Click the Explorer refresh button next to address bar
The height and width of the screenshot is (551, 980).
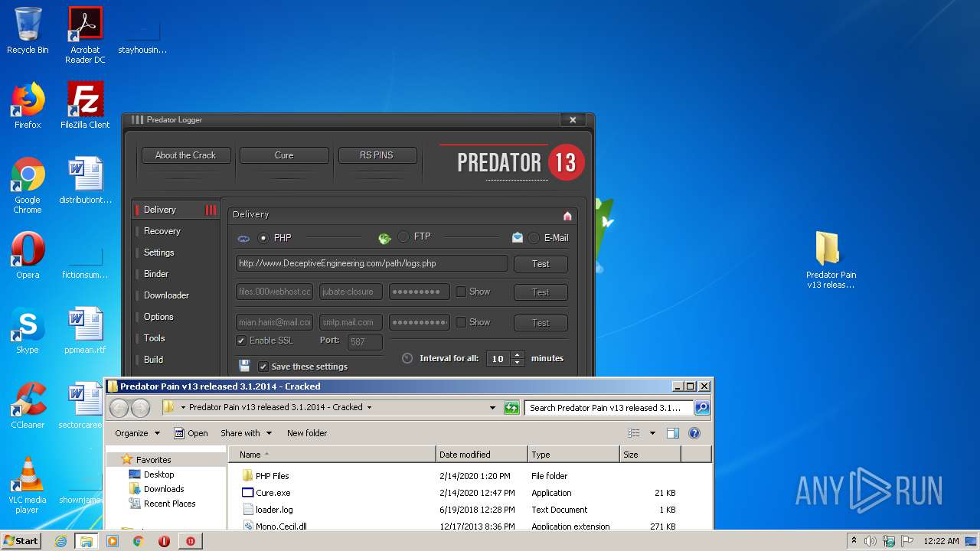pyautogui.click(x=511, y=408)
